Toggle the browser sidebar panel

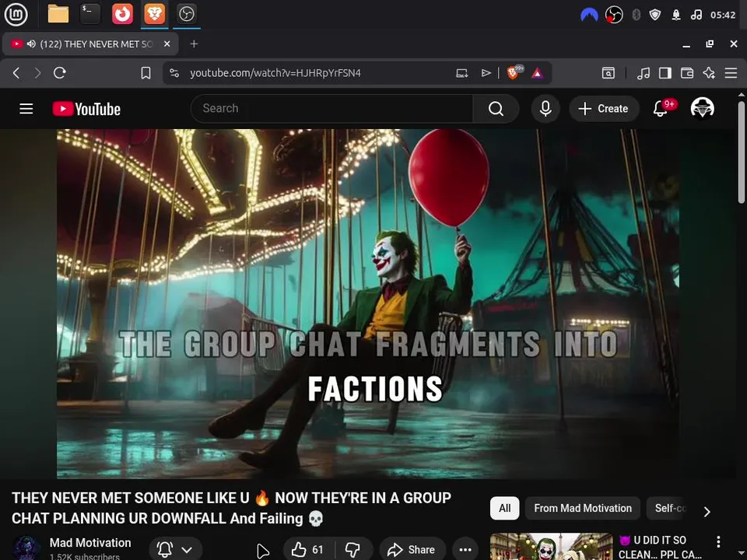click(x=665, y=73)
